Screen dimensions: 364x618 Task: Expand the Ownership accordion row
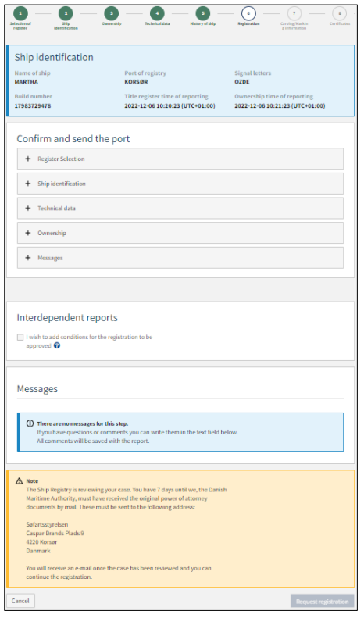tap(180, 233)
